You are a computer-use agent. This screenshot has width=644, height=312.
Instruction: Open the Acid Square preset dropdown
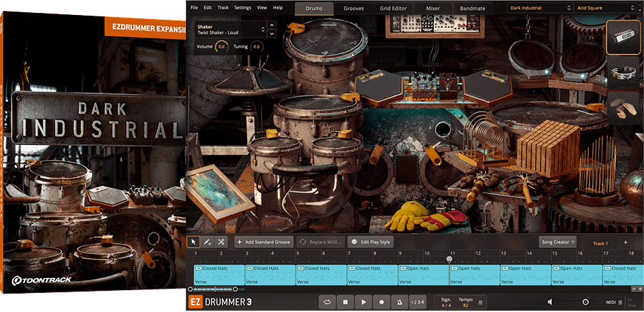coord(605,7)
